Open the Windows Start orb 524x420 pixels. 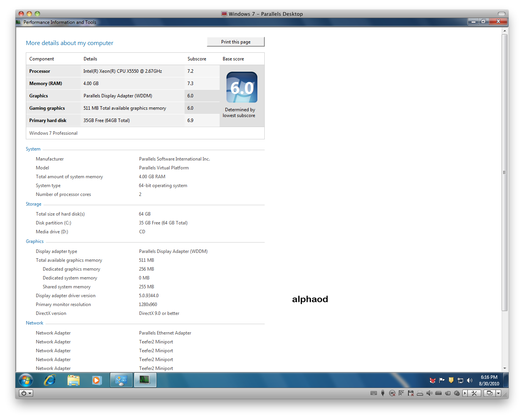[x=26, y=380]
